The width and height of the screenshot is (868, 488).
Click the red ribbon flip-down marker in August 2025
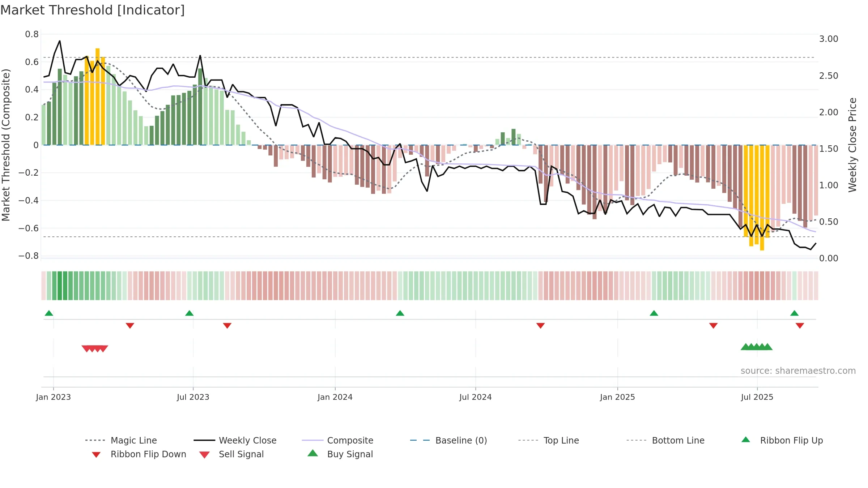pyautogui.click(x=800, y=326)
